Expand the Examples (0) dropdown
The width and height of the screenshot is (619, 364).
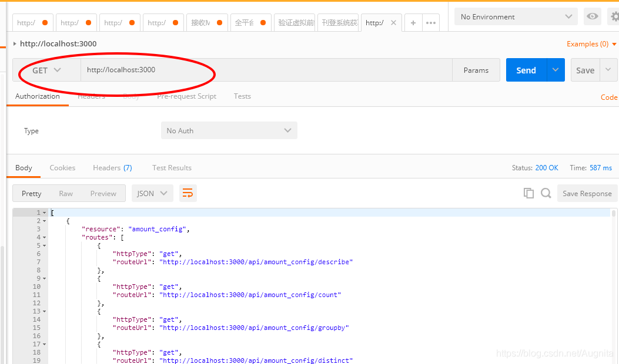click(x=591, y=44)
